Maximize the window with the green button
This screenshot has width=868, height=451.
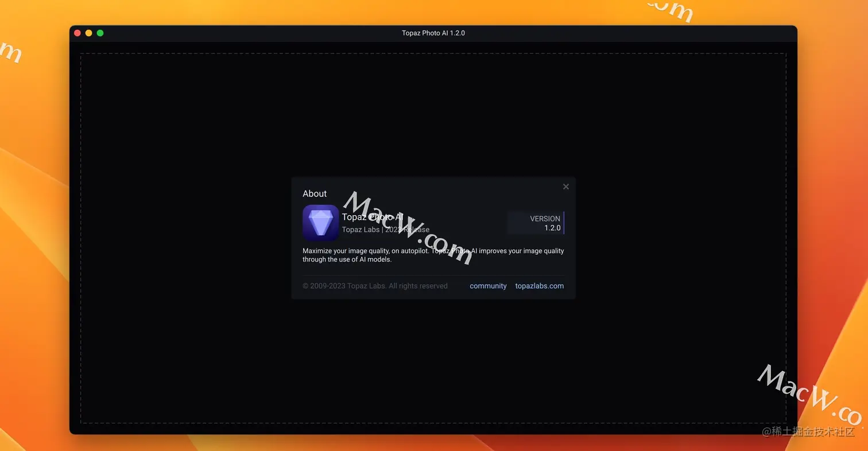100,33
